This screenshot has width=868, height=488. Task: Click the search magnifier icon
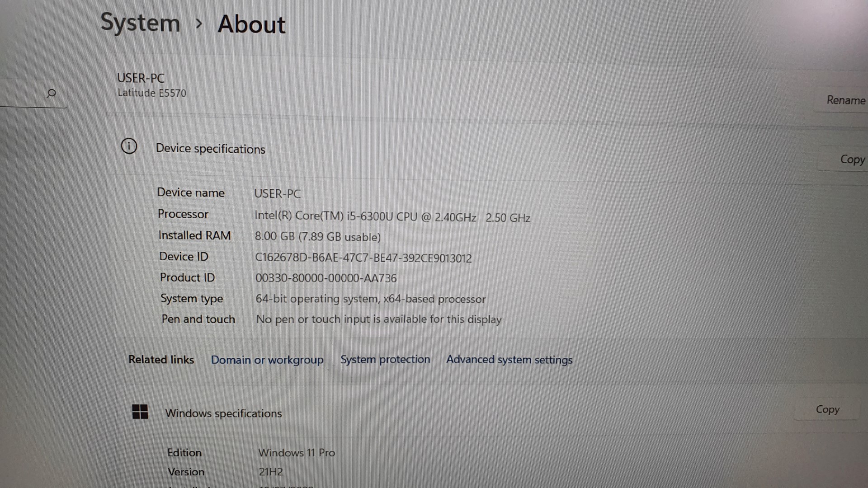(51, 94)
